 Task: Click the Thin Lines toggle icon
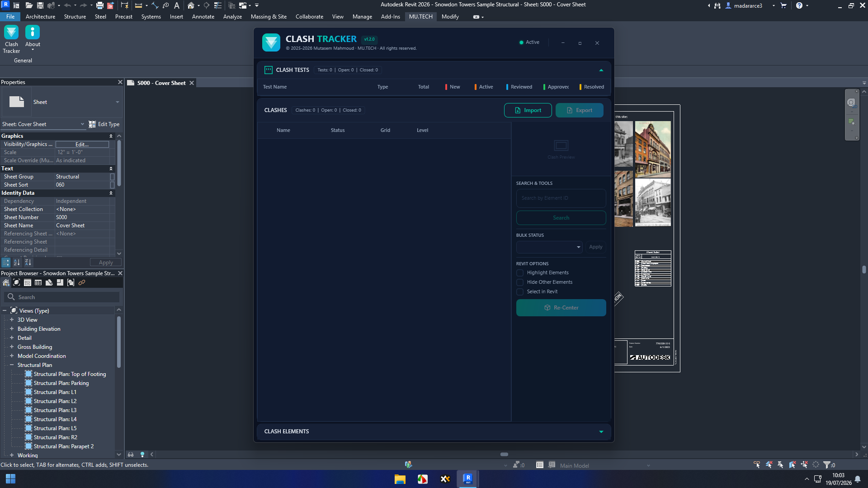[x=218, y=5]
